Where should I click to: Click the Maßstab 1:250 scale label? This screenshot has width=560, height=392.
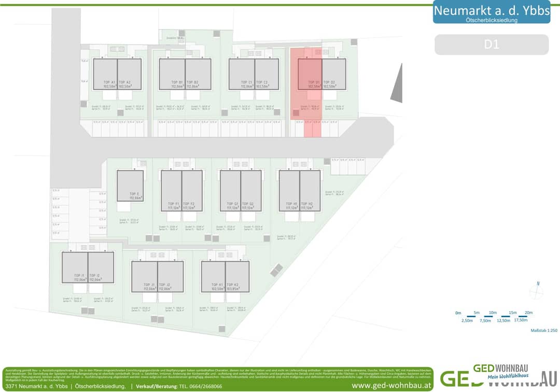click(x=544, y=331)
